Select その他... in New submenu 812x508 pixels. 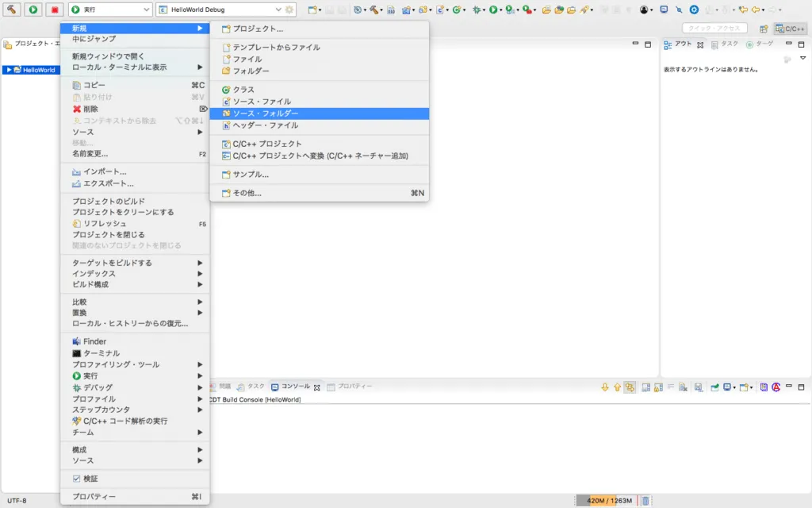click(320, 193)
